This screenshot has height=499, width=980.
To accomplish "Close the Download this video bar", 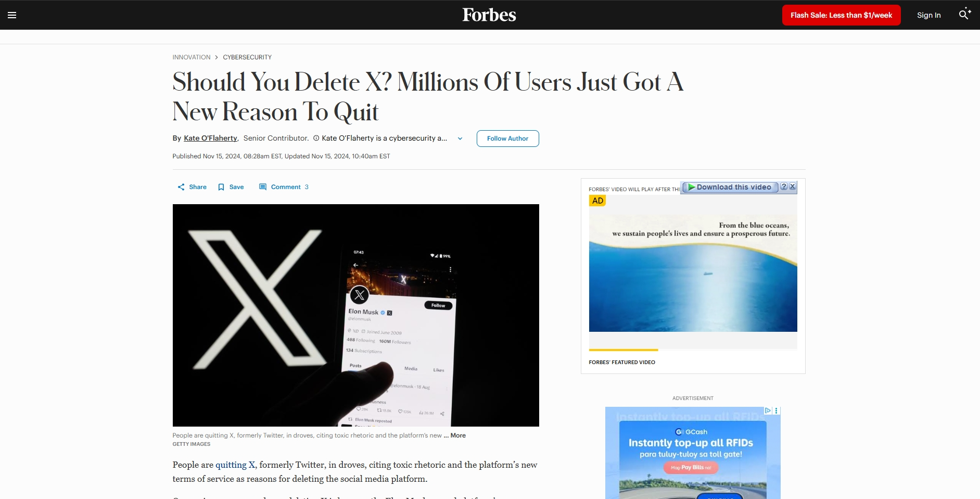I will coord(792,186).
